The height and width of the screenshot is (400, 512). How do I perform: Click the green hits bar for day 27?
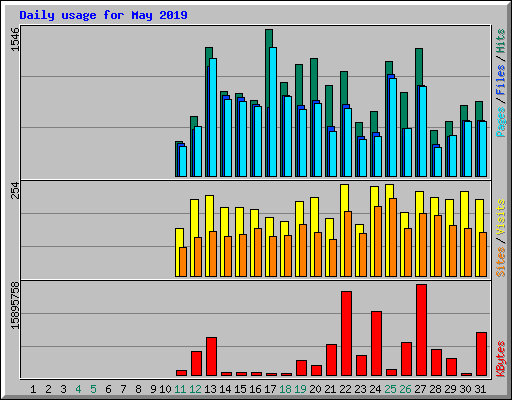click(x=419, y=67)
